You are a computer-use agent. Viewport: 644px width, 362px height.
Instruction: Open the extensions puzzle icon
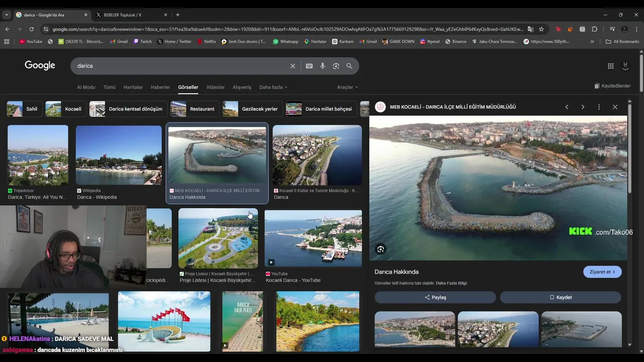[x=594, y=29]
